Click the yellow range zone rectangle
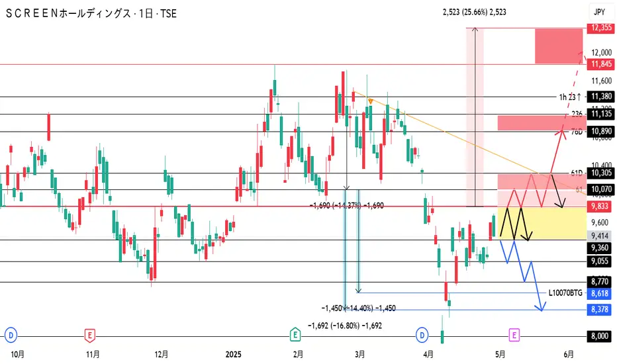The image size is (617, 364). (x=542, y=223)
